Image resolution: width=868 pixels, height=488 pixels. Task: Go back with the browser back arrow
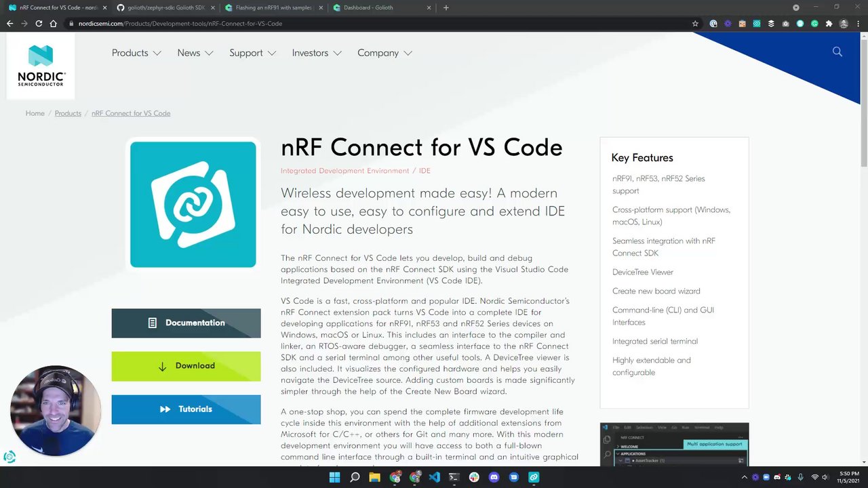coord(9,23)
